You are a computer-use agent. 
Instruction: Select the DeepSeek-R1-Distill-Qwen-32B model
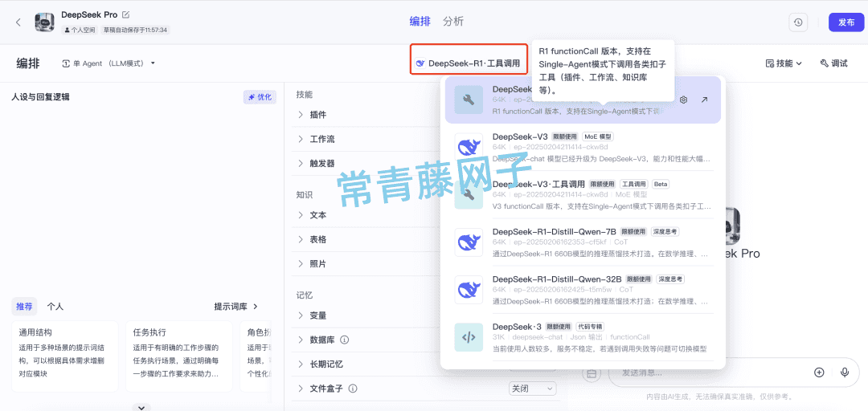[583, 290]
